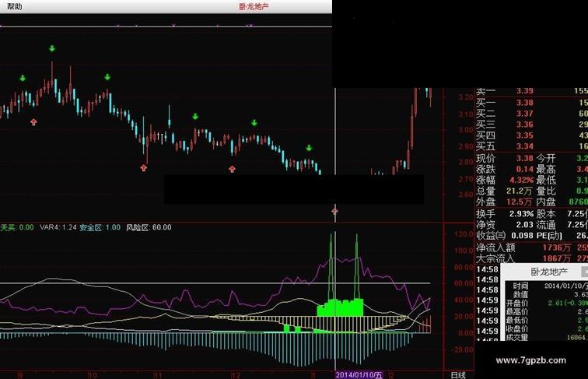
Task: Click the 日线 period label
Action: coord(458,375)
